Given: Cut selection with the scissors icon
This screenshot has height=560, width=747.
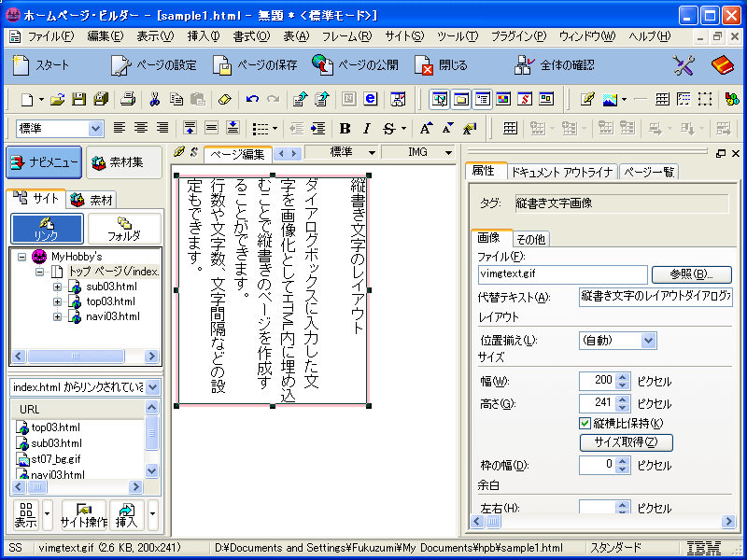Looking at the screenshot, I should click(x=154, y=100).
